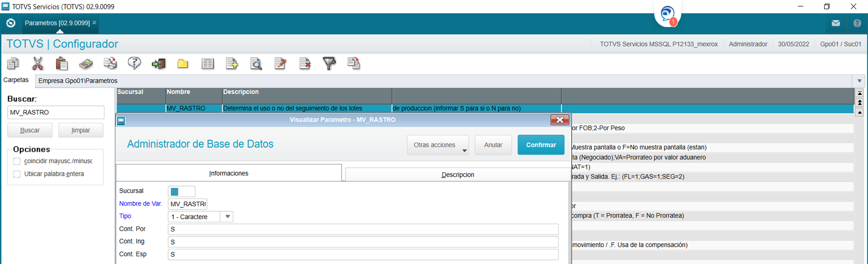Click the grid page-up scroll button
Image resolution: width=868 pixels, height=264 pixels.
[860, 102]
